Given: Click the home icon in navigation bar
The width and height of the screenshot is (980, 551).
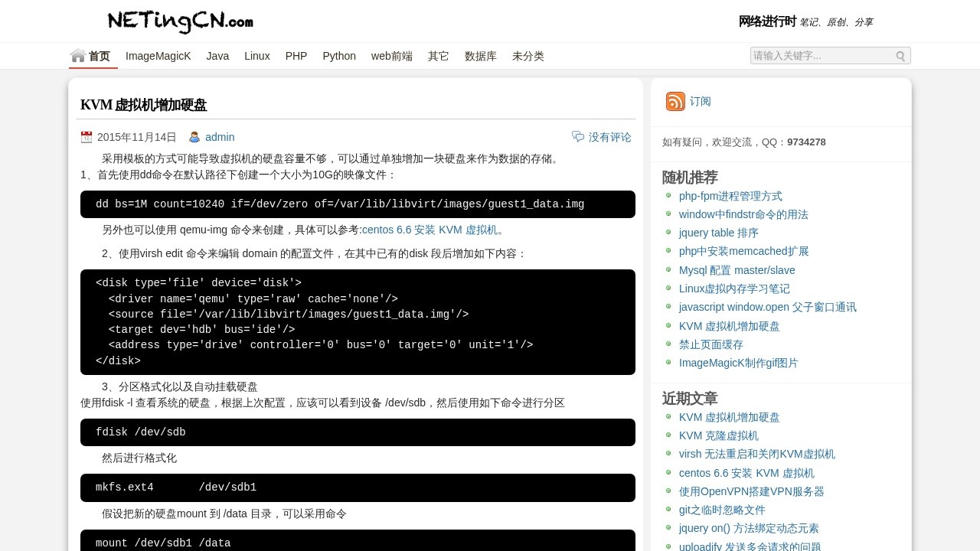Looking at the screenshot, I should point(77,55).
